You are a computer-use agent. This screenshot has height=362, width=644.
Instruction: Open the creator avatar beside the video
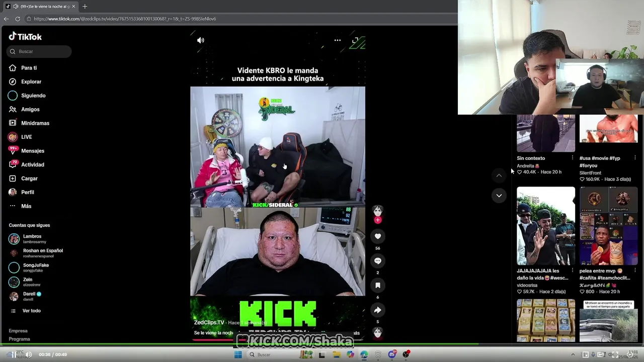tap(378, 211)
